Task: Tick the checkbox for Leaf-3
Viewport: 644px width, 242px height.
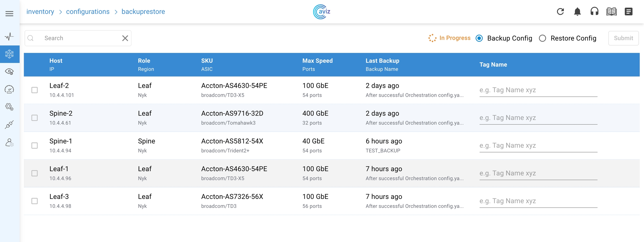Action: [35, 201]
